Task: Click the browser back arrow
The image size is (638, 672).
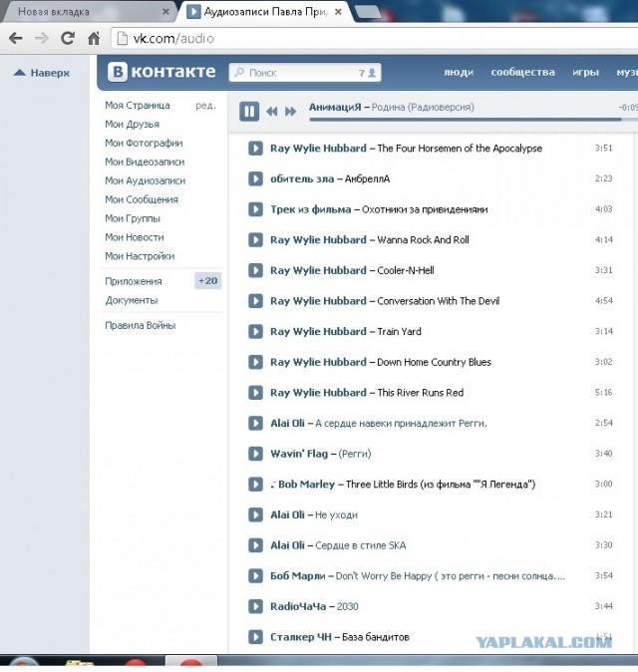Action: click(x=15, y=39)
